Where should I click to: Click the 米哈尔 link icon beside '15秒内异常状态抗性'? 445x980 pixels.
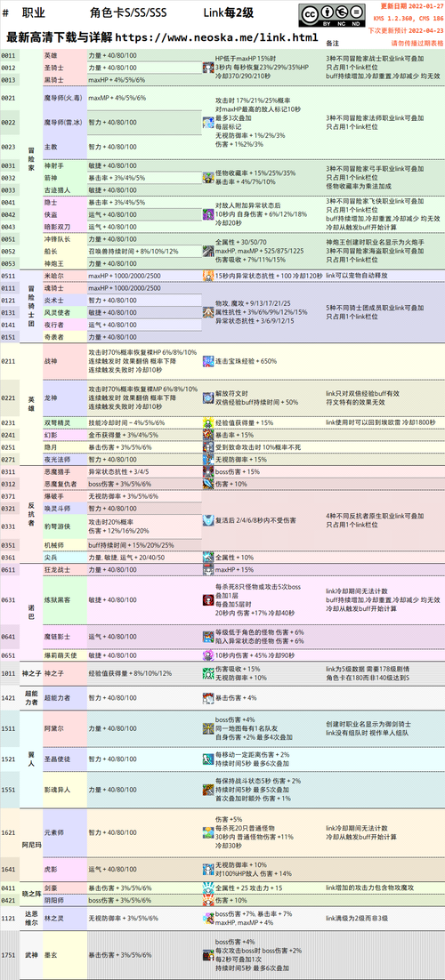click(x=207, y=276)
